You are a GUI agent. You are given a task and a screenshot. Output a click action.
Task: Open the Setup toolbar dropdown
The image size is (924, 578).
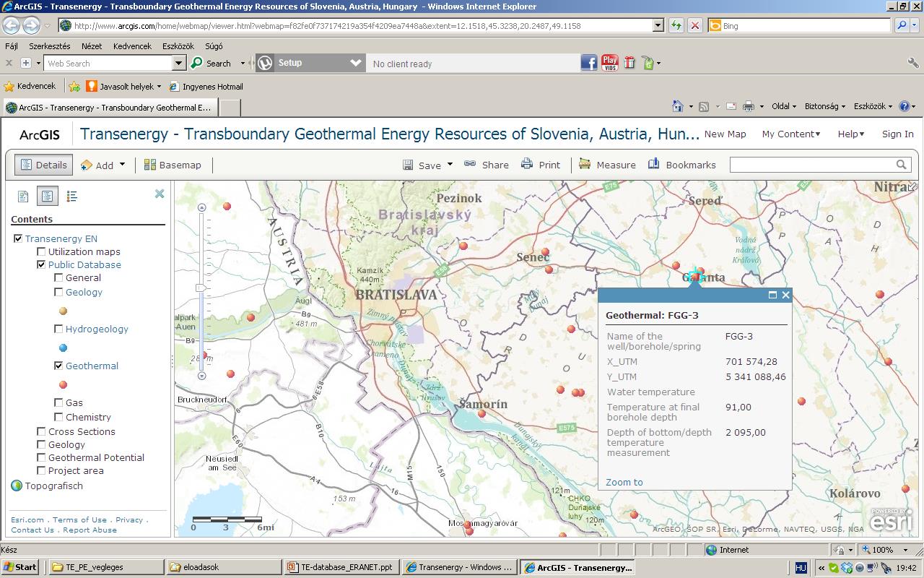[x=355, y=63]
